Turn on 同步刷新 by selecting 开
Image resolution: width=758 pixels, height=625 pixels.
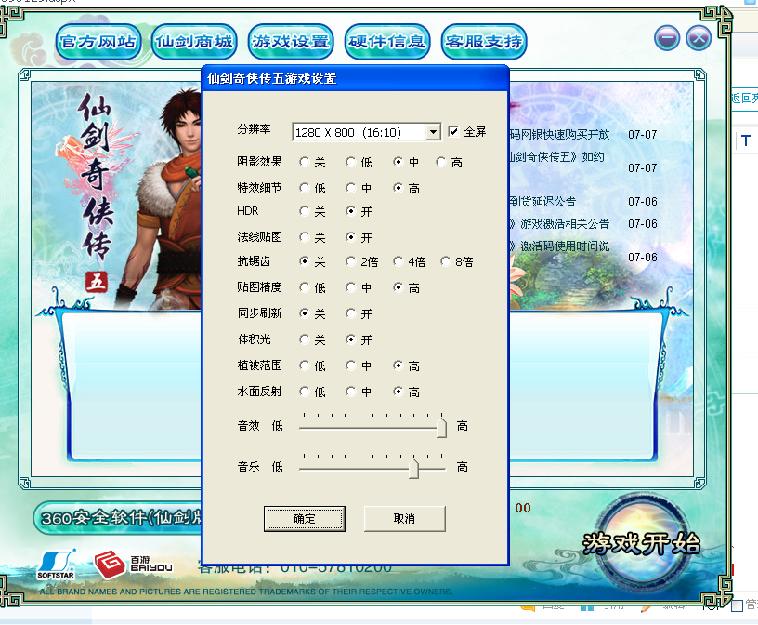pos(351,314)
